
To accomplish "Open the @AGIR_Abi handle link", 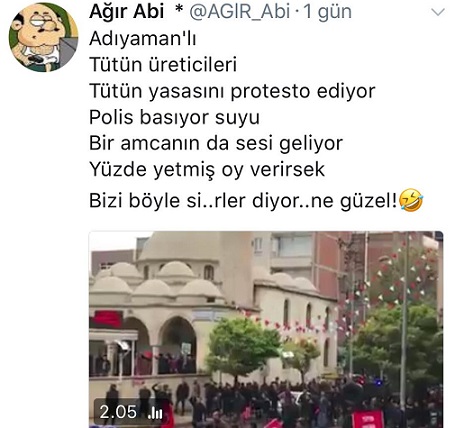I will 240,12.
